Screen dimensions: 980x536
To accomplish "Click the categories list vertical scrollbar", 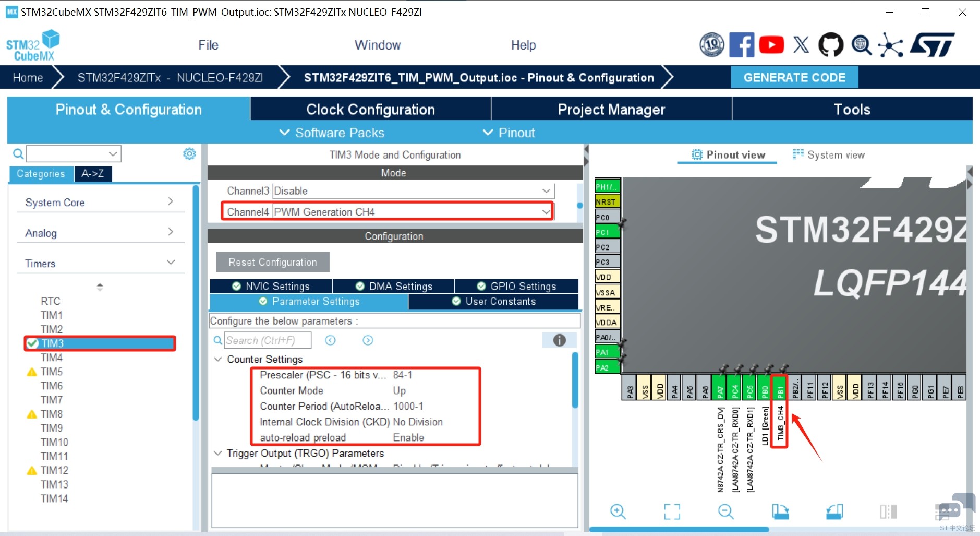I will click(196, 303).
